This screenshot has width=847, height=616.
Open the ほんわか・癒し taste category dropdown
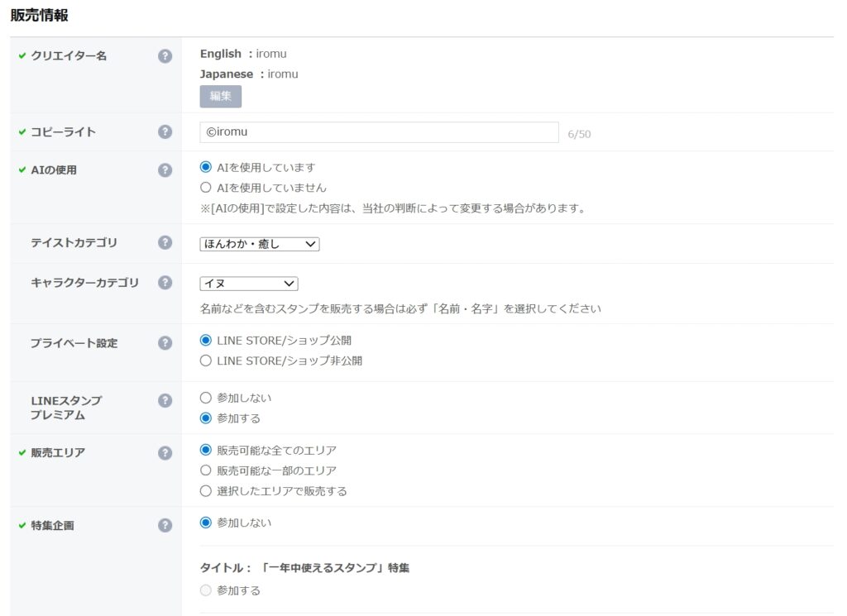tap(259, 244)
